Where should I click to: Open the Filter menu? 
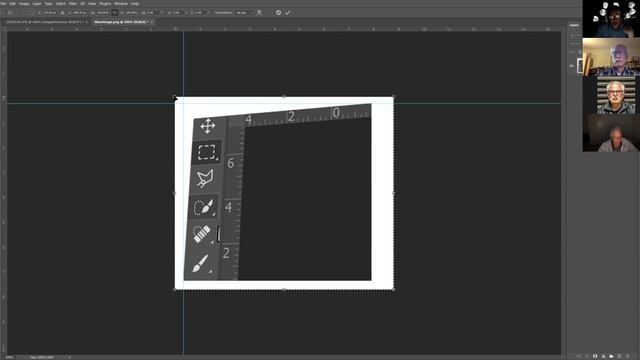(73, 4)
